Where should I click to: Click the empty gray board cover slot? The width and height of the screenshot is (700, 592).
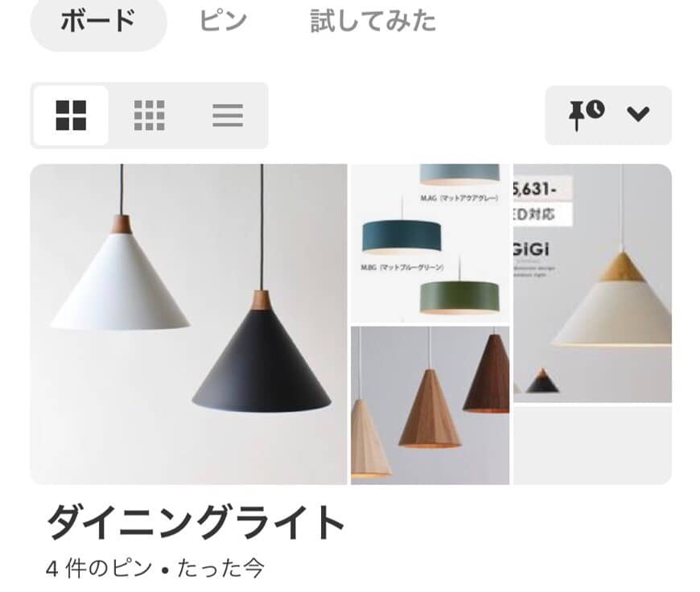click(x=592, y=446)
